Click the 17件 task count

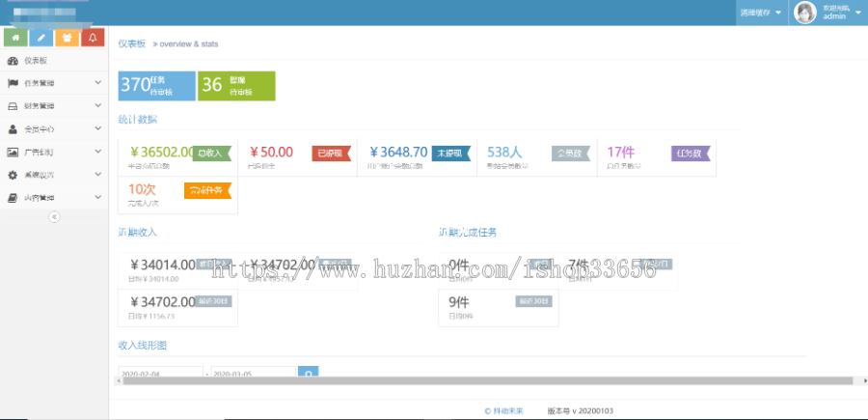tap(620, 153)
